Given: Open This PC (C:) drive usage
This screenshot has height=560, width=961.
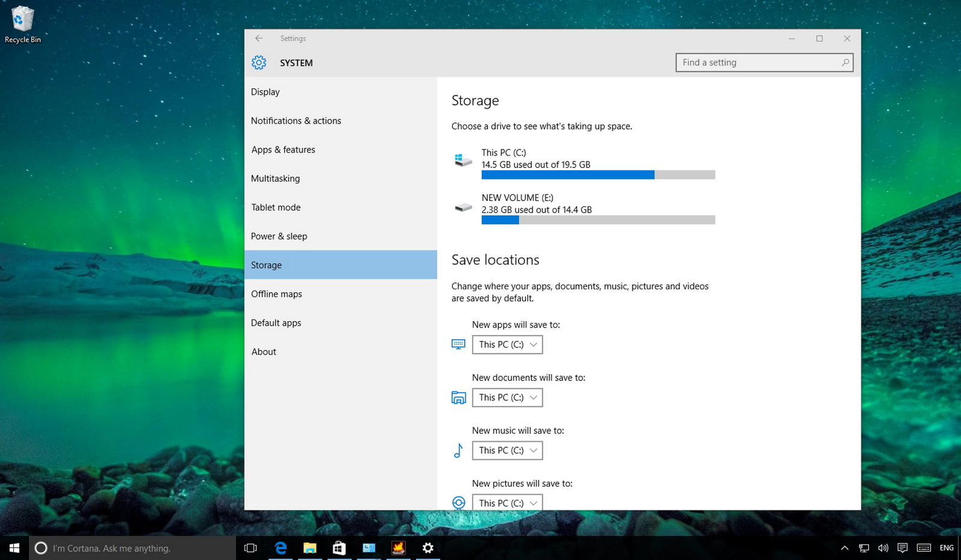Looking at the screenshot, I should point(584,163).
